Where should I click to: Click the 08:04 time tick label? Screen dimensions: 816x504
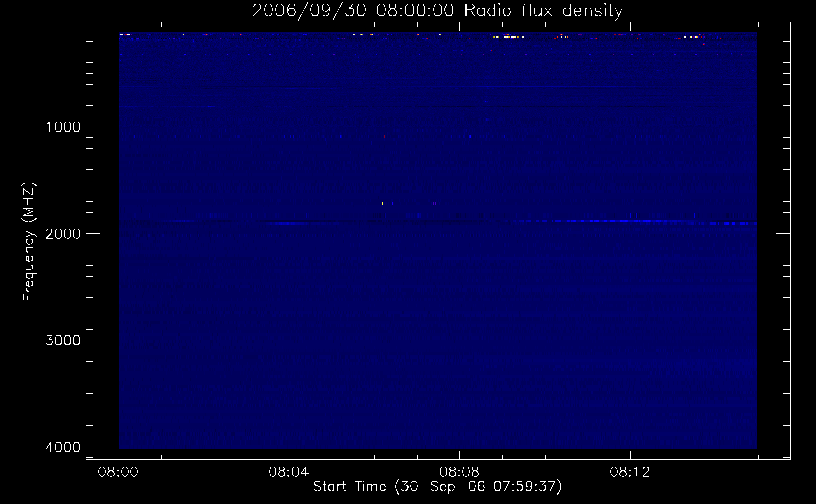(289, 472)
